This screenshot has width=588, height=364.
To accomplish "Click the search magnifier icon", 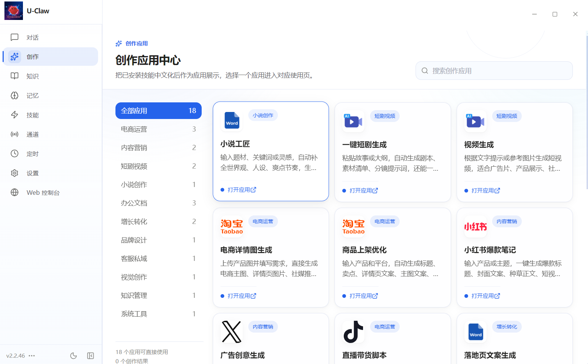I will point(425,71).
